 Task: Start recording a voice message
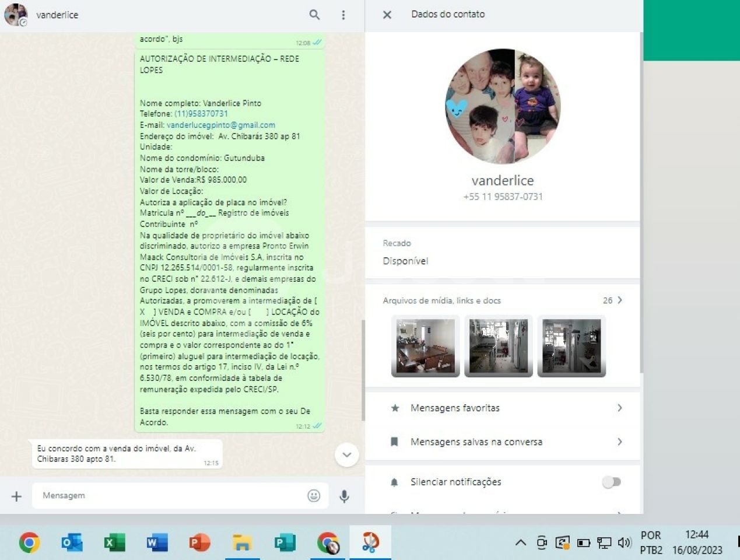(x=345, y=496)
